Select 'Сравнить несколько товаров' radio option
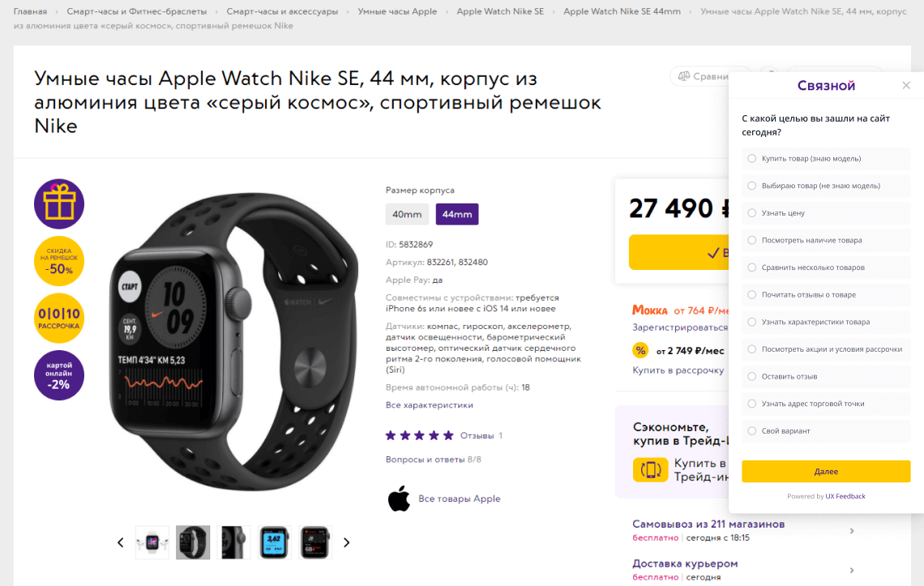The height and width of the screenshot is (586, 924). click(x=752, y=267)
